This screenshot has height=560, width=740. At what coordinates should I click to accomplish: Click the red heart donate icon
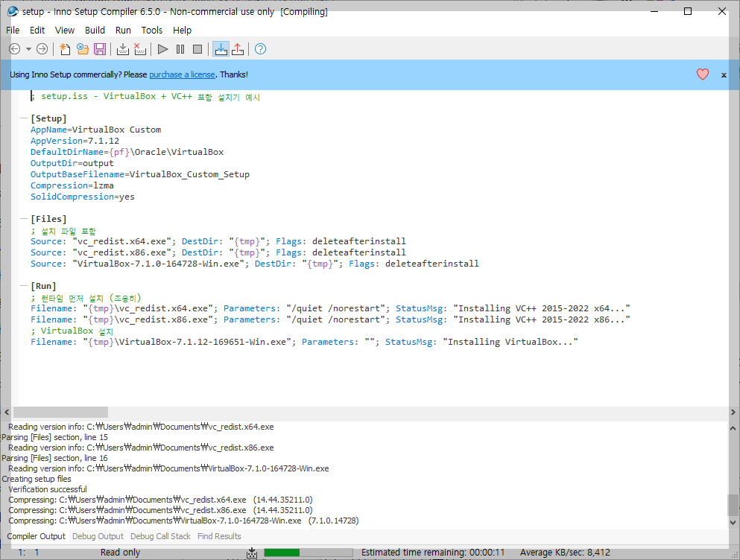click(703, 74)
